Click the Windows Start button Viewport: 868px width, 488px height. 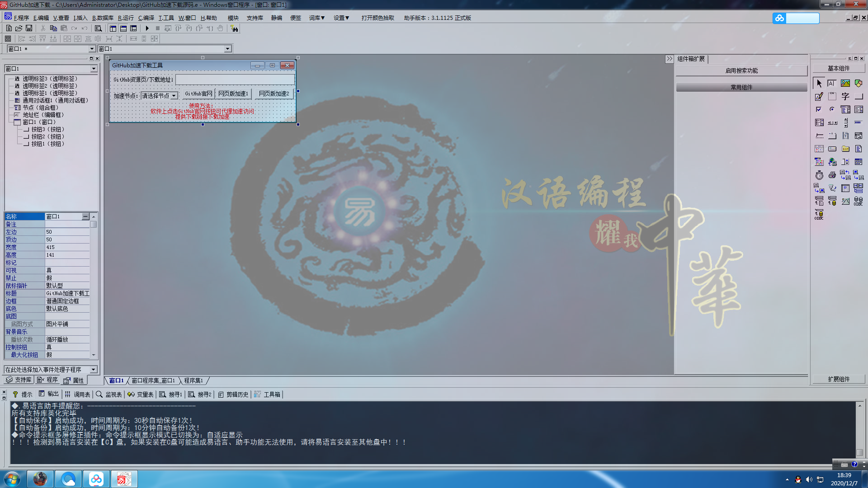click(x=12, y=479)
